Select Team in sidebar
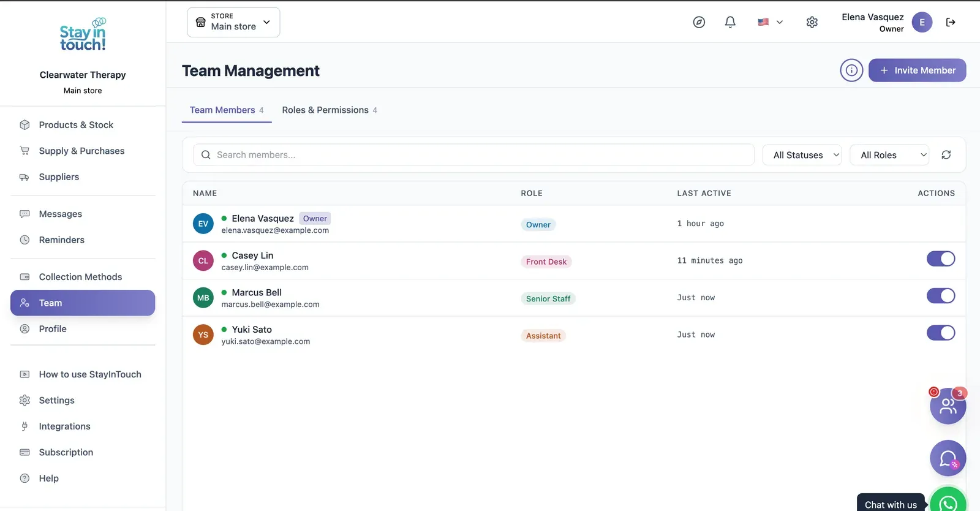Screen dimensions: 980x511 (83, 303)
